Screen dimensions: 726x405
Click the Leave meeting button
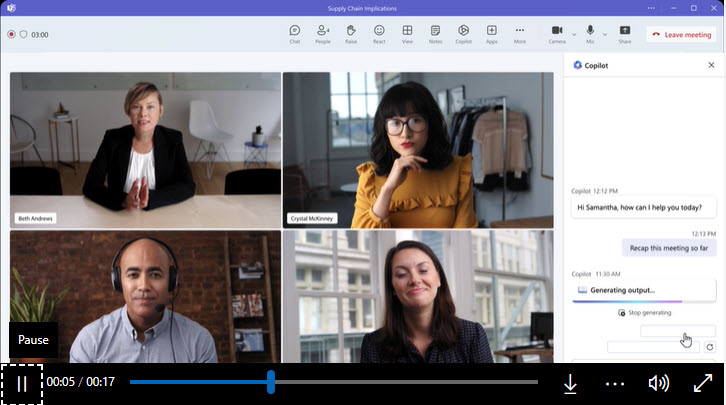pos(681,34)
